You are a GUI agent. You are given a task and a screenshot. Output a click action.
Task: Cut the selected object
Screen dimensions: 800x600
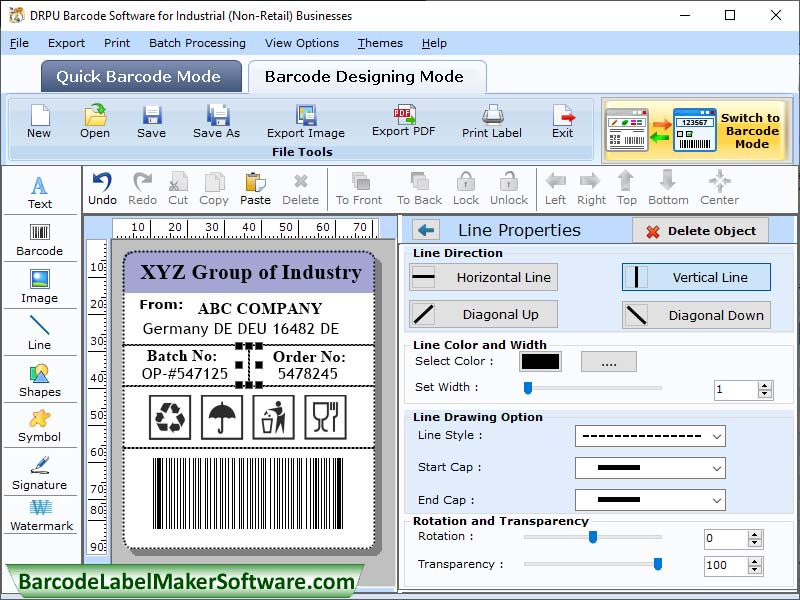178,189
